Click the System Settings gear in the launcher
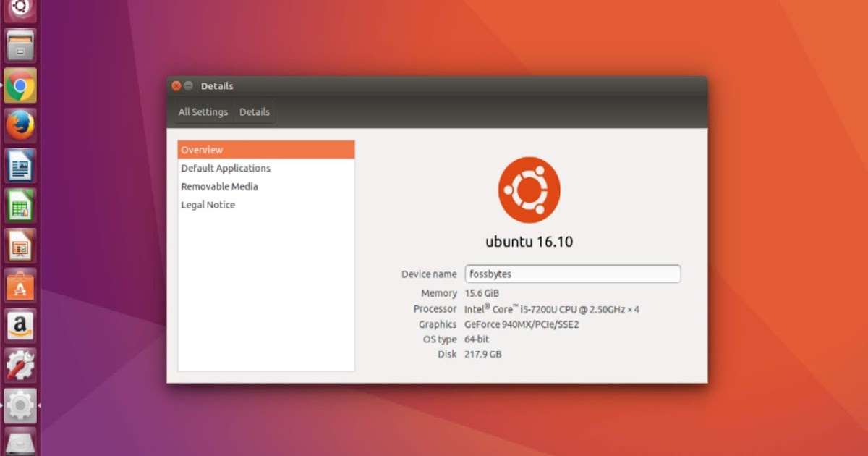Screen dimensions: 868x456 (20, 405)
